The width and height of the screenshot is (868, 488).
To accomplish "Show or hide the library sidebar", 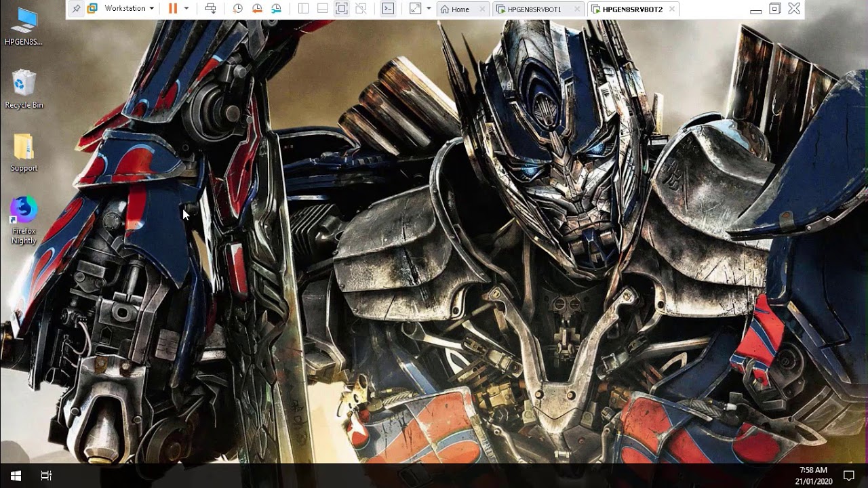I will pyautogui.click(x=303, y=9).
